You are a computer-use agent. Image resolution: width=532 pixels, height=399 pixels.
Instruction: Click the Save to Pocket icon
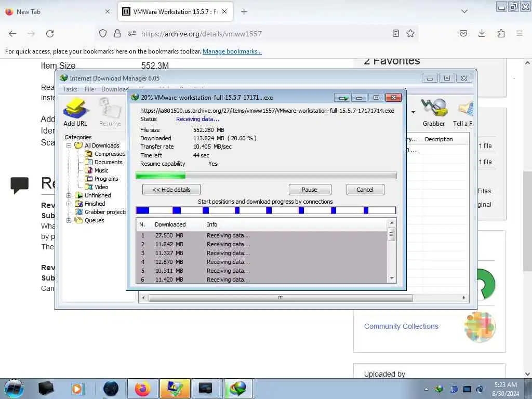463,33
